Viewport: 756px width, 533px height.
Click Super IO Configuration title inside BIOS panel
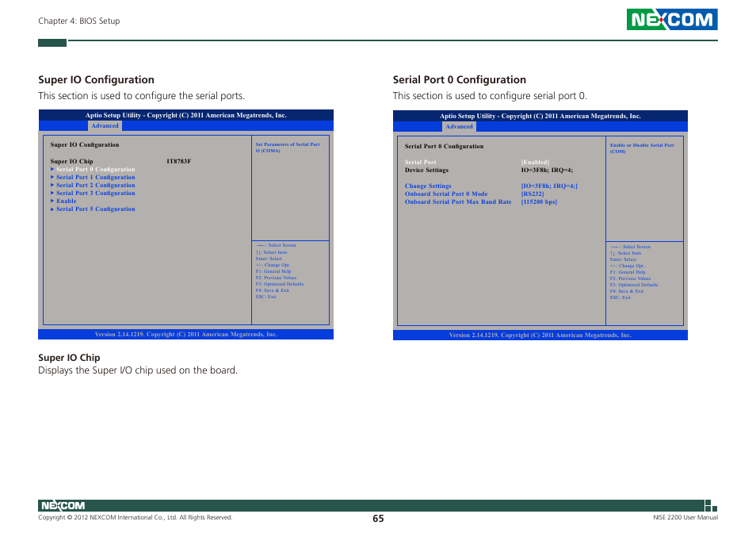coord(84,144)
